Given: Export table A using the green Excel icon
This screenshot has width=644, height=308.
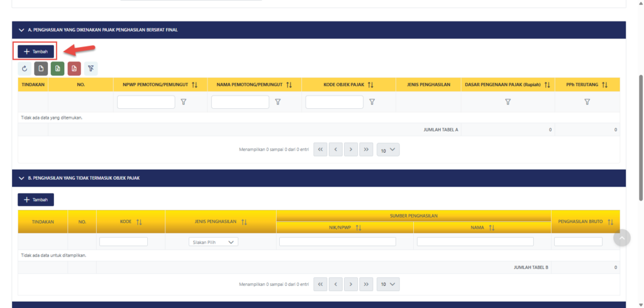Looking at the screenshot, I should click(57, 69).
